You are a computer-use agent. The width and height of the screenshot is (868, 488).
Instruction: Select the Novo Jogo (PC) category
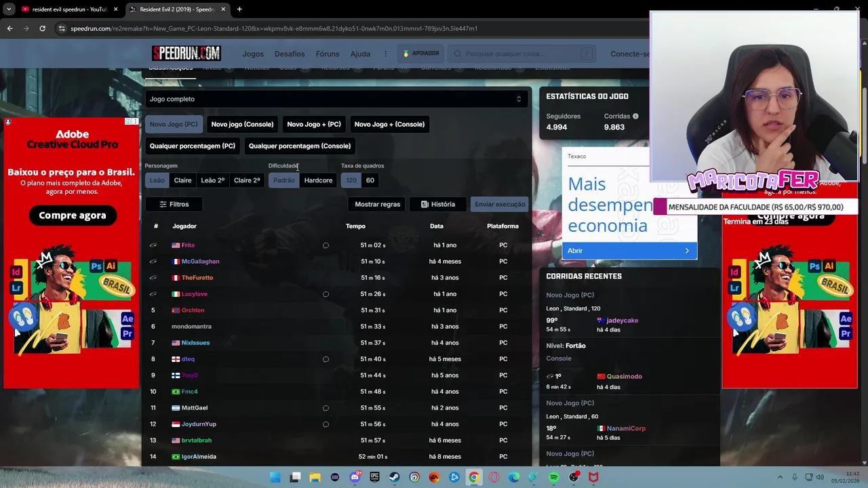point(174,124)
